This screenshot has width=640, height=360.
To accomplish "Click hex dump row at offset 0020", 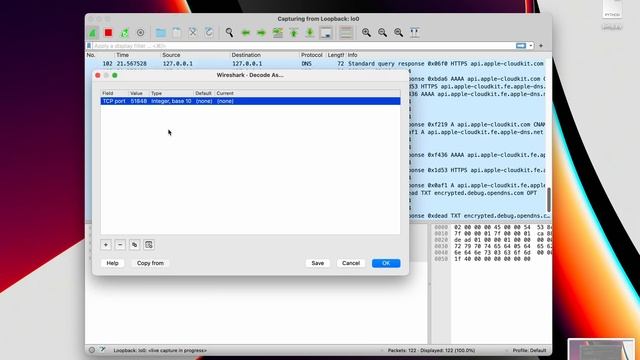I will [493, 240].
